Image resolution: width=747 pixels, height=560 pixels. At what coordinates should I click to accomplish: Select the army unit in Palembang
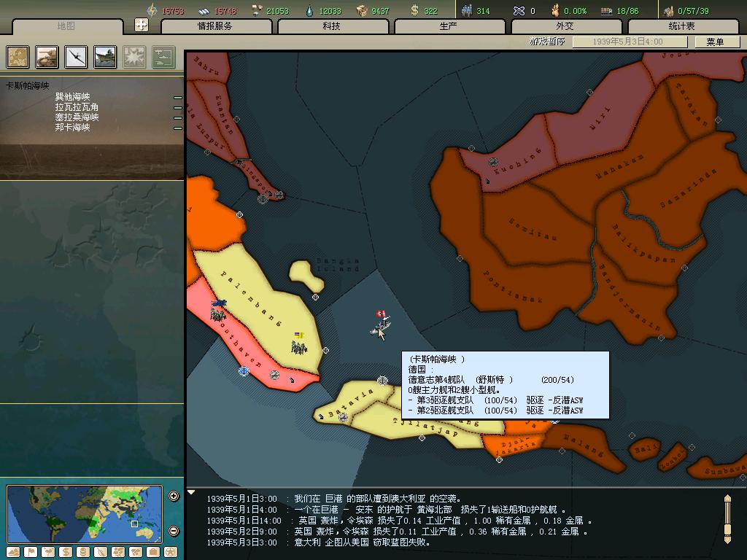pyautogui.click(x=299, y=344)
